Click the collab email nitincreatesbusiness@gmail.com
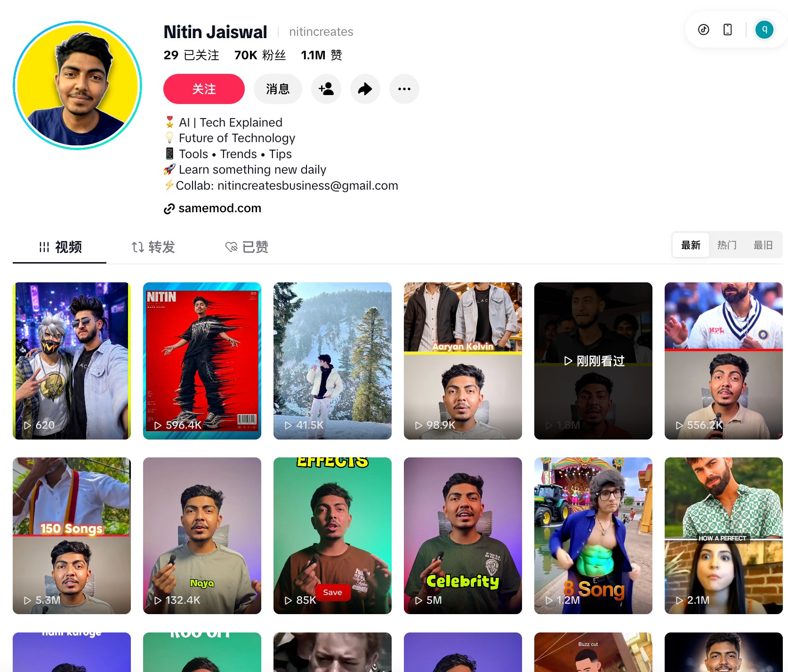Screen dimensions: 788x672 (x=308, y=185)
